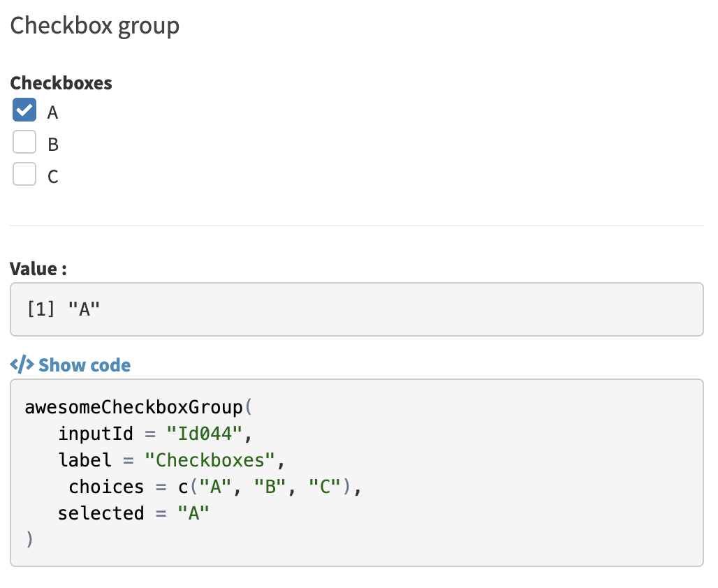Toggle checkbox A by clicking its label

[x=53, y=111]
